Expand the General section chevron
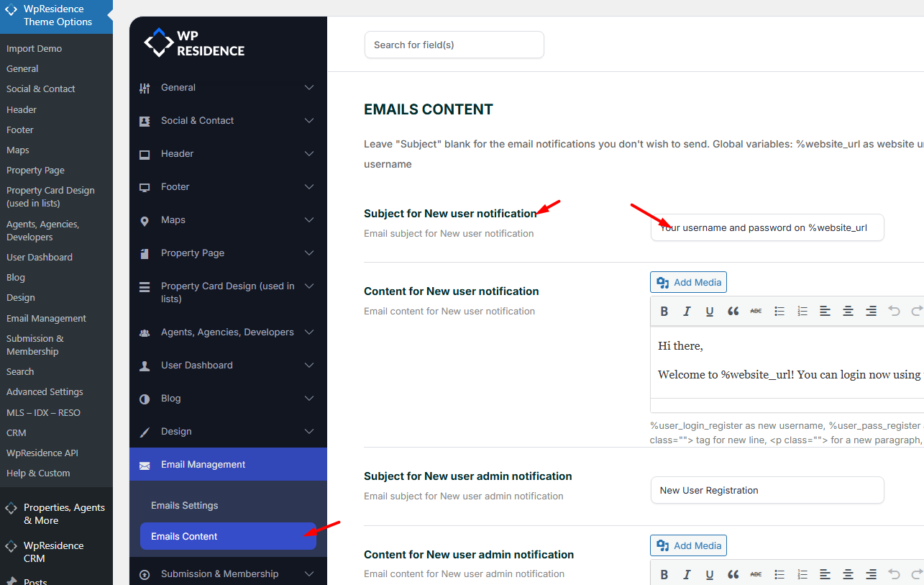 309,88
